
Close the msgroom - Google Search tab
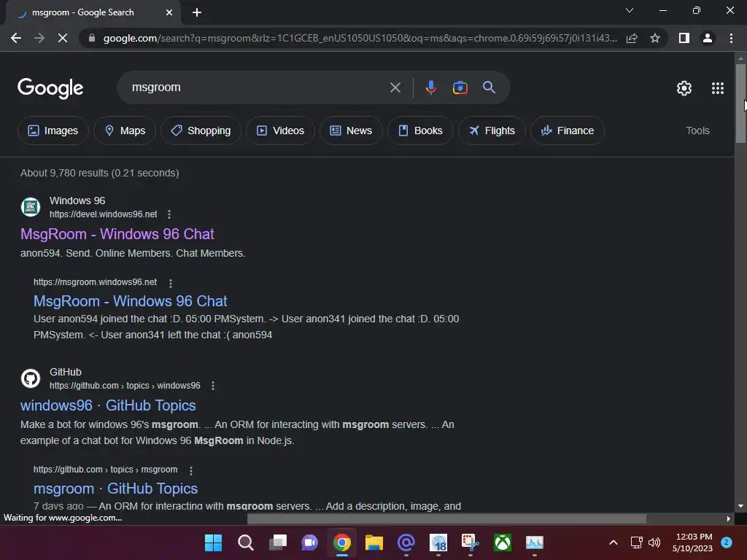click(169, 12)
